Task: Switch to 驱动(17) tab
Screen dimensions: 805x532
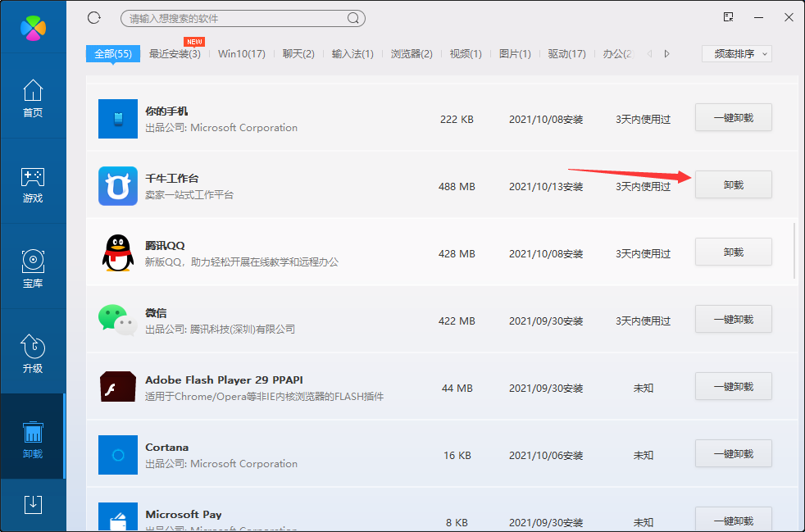Action: coord(566,54)
